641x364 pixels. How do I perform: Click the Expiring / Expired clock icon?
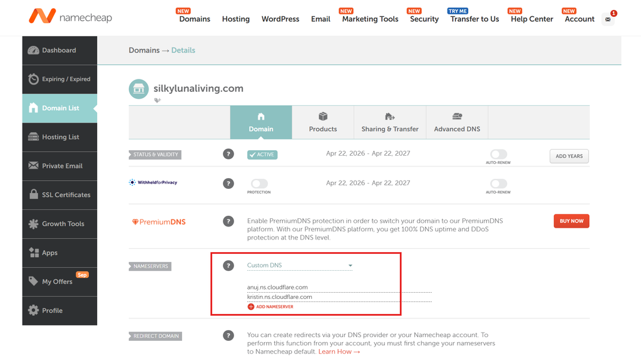click(33, 79)
